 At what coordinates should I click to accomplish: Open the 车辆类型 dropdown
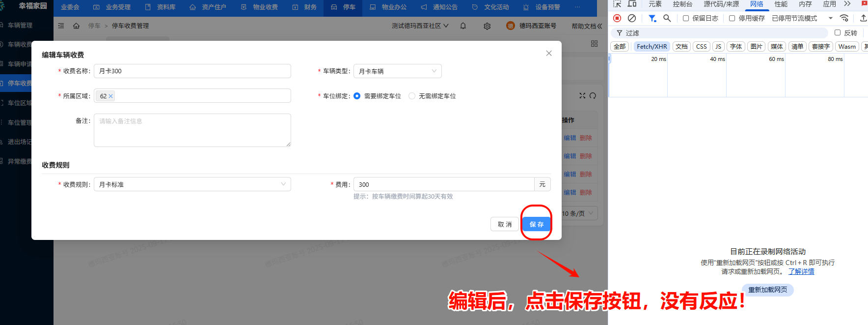coord(398,71)
